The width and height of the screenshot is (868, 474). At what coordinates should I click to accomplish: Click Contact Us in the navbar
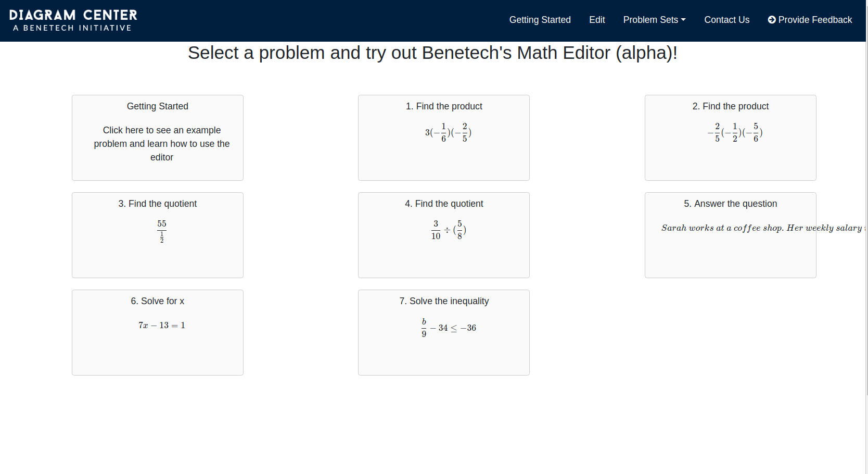tap(726, 19)
